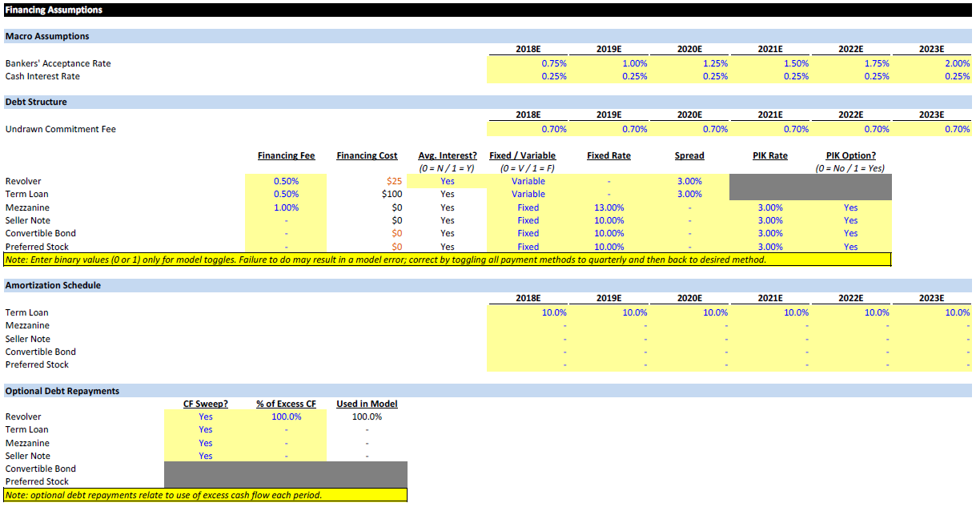Select the 2020E Bankers' Acceptance Rate 1.25% cell
Screen dimensions: 980x507
click(689, 63)
